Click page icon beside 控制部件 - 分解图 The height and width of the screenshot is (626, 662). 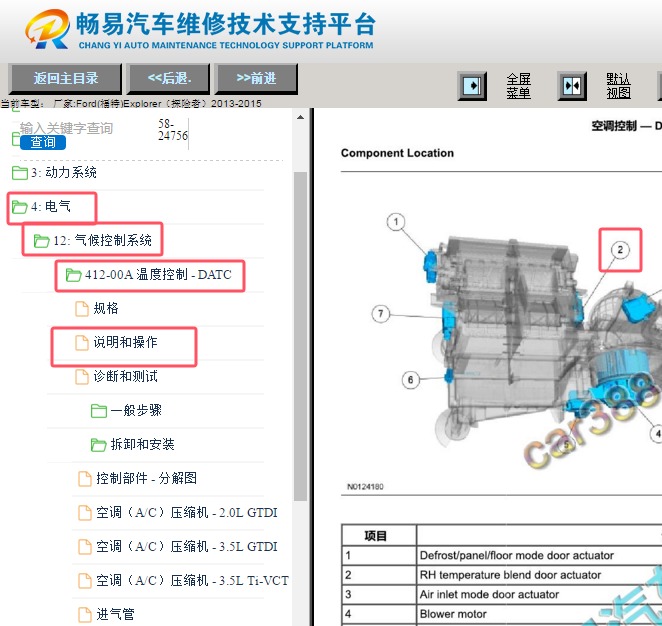point(85,479)
